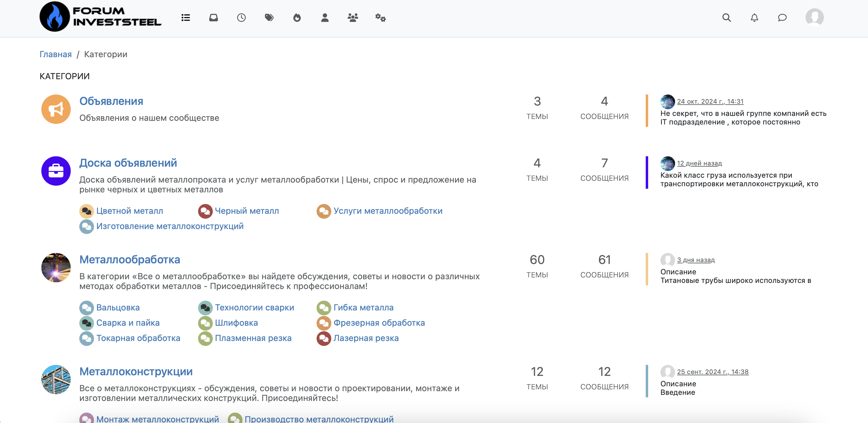
Task: Click the Изготовление металлоконструкций subcategory icon
Action: tap(87, 226)
